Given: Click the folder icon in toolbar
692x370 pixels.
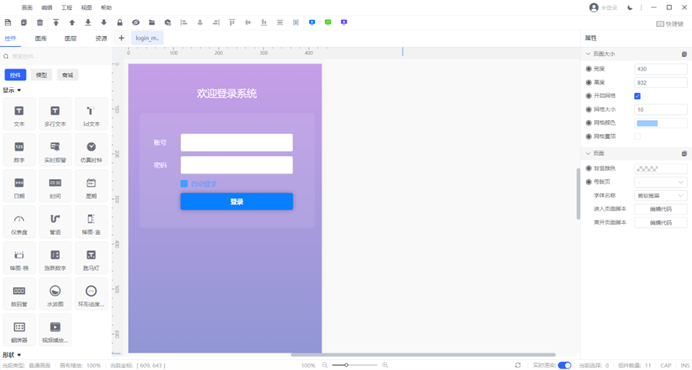Looking at the screenshot, I should point(151,22).
